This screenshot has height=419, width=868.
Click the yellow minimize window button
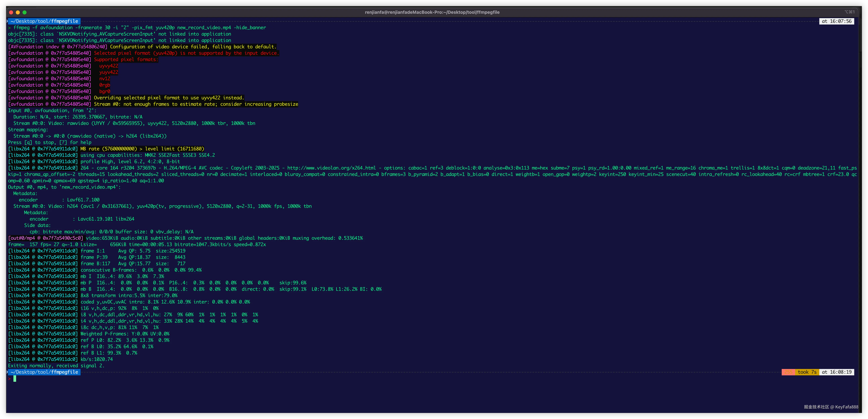18,12
